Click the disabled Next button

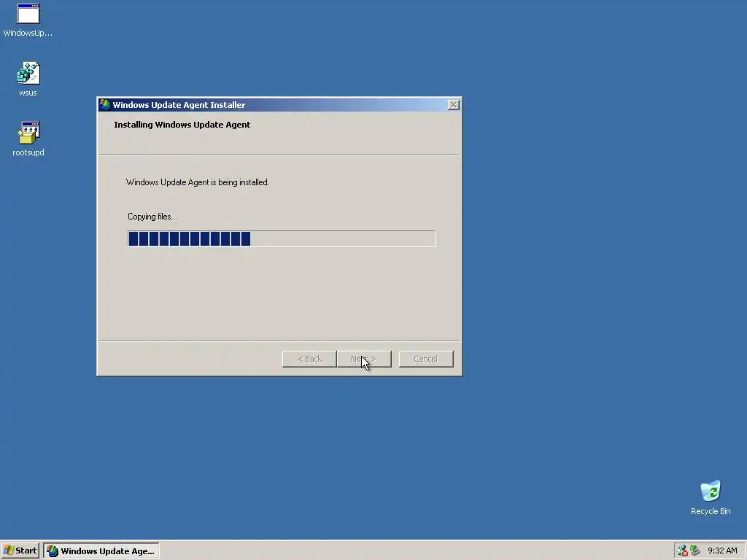tap(364, 359)
